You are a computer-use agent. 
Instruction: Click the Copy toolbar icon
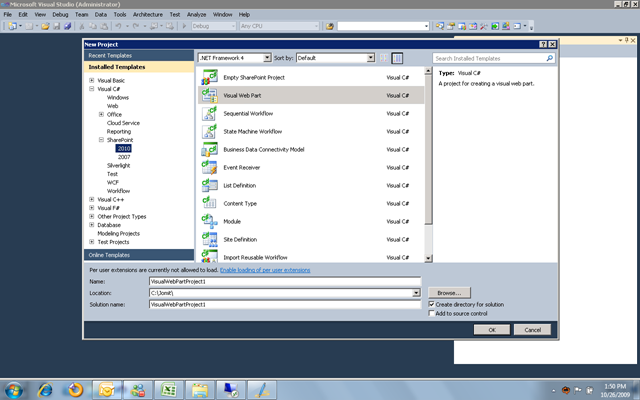(93, 26)
